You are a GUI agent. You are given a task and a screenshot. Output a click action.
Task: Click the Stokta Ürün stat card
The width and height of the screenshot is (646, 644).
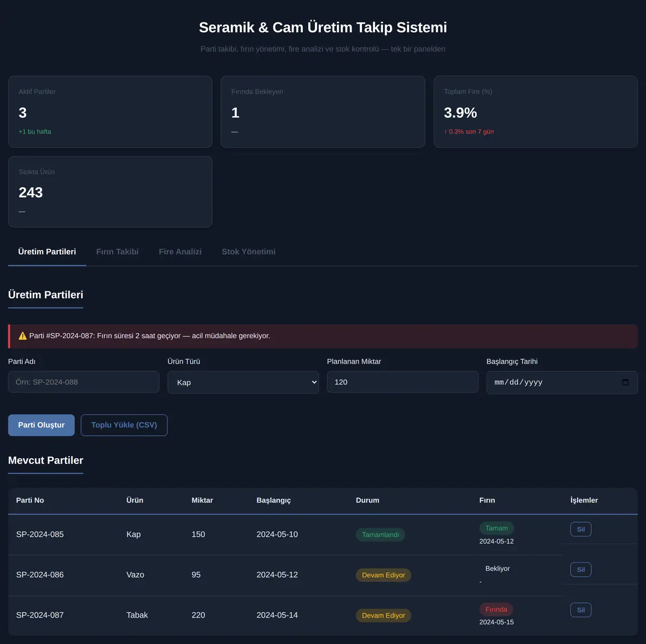click(110, 192)
